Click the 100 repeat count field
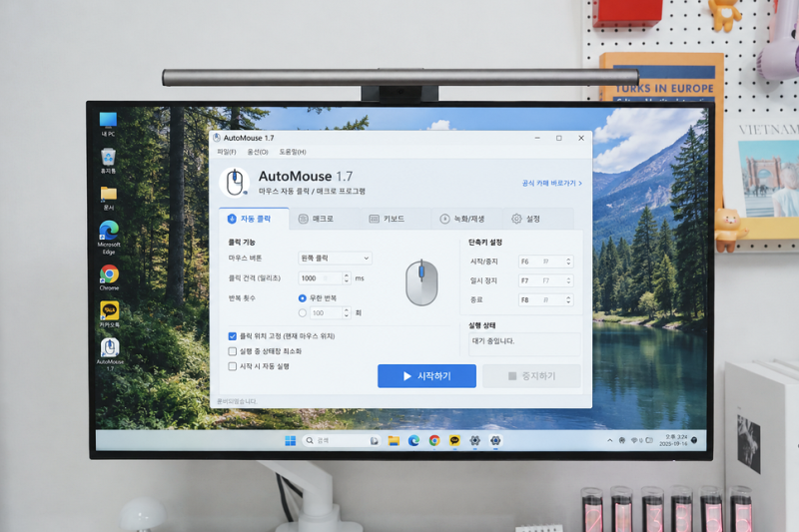Image resolution: width=799 pixels, height=532 pixels. point(327,312)
